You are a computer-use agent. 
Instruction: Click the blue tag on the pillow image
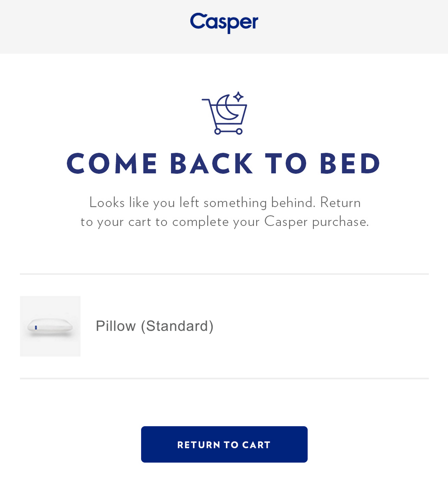point(36,327)
